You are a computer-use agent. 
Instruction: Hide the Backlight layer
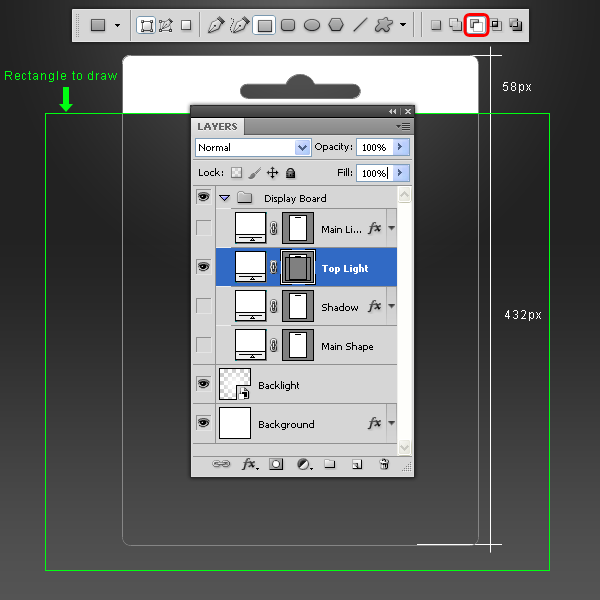pyautogui.click(x=203, y=384)
